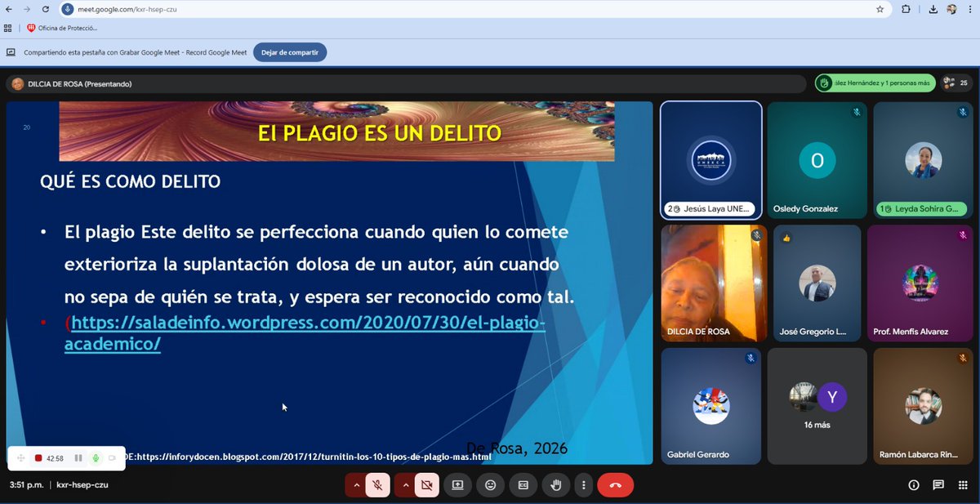Turn on the camera

[x=427, y=484]
